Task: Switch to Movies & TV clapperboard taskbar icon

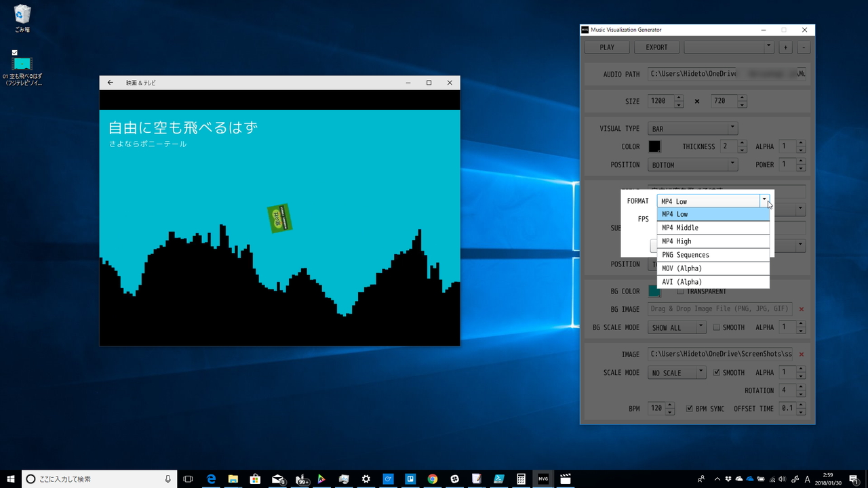Action: click(x=565, y=479)
